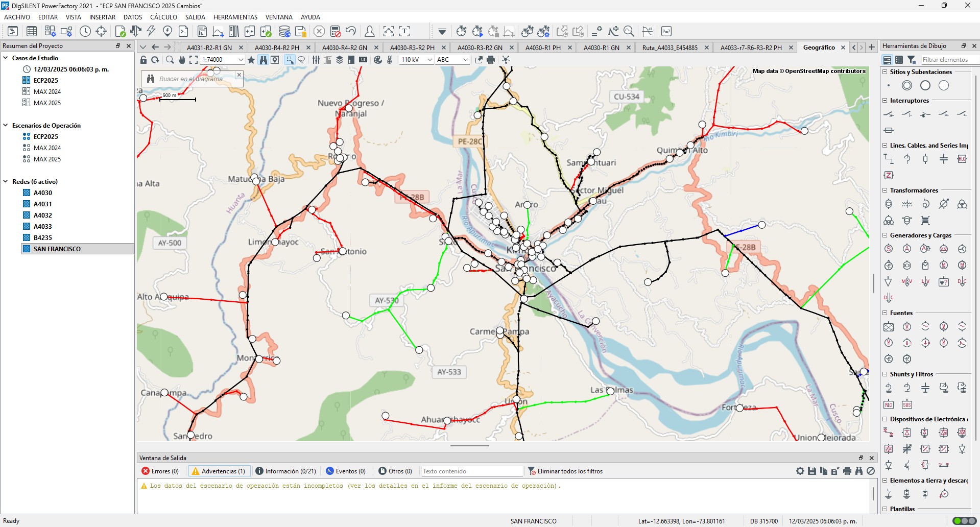Toggle the Información (0/21) filter

[286, 471]
